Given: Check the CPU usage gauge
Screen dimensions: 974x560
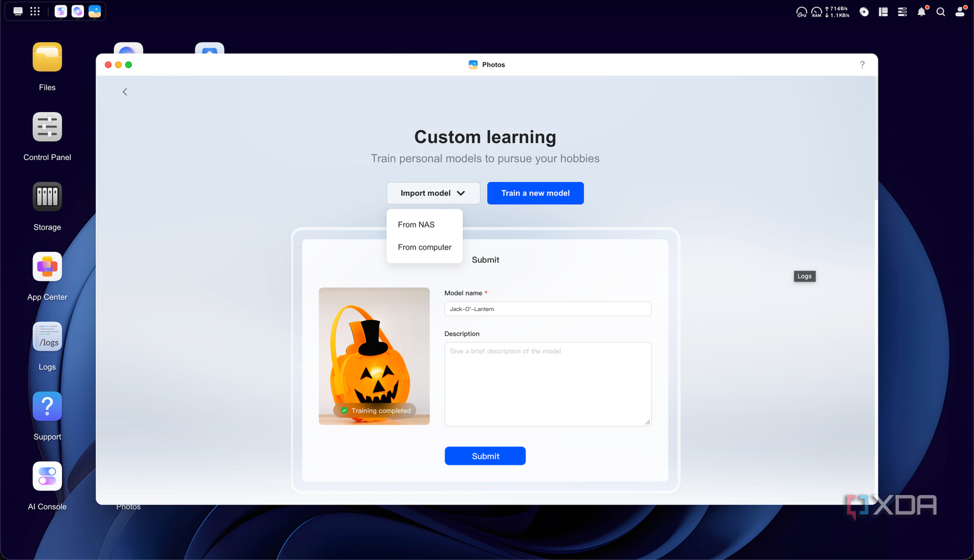Looking at the screenshot, I should tap(802, 12).
